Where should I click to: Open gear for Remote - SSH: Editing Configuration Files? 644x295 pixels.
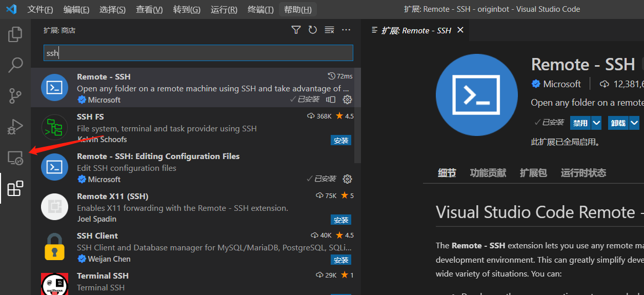(347, 179)
